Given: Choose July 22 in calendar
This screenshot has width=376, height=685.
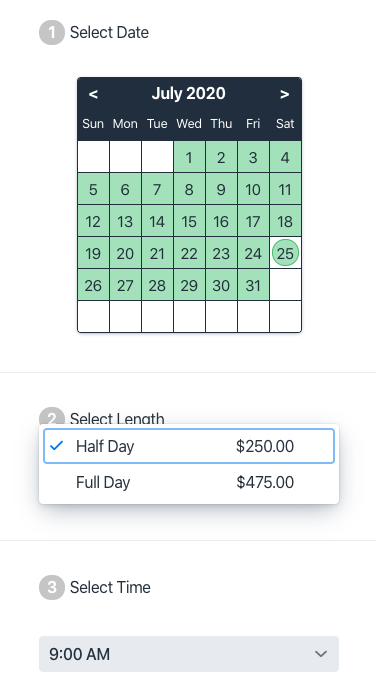Looking at the screenshot, I should pos(189,253).
